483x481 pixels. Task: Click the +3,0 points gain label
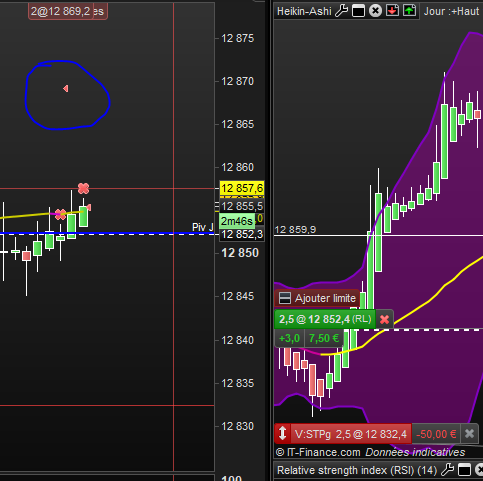289,338
